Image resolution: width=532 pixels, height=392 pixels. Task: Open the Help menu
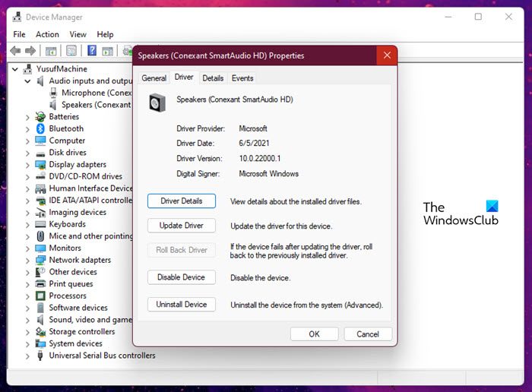click(105, 34)
